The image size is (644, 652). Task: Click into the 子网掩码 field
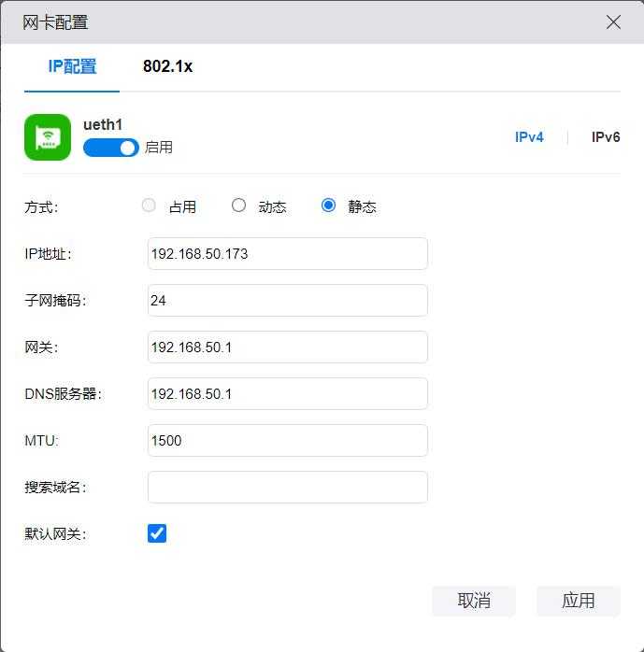pos(287,301)
